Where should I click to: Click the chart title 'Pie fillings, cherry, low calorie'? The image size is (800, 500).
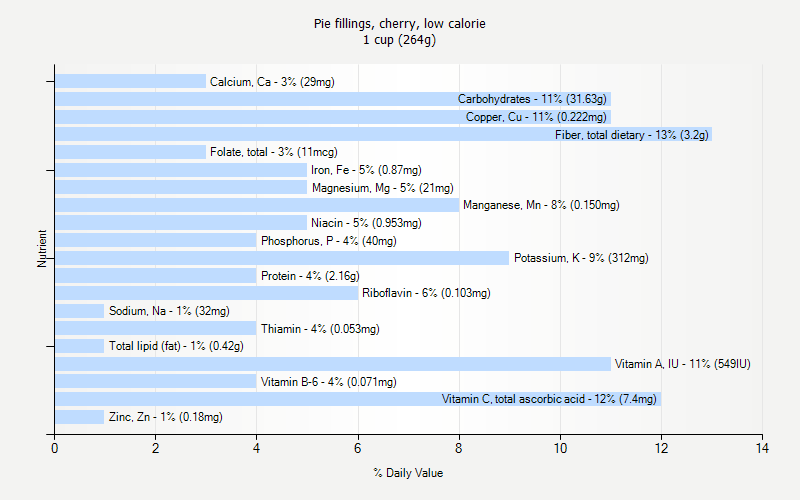399,23
